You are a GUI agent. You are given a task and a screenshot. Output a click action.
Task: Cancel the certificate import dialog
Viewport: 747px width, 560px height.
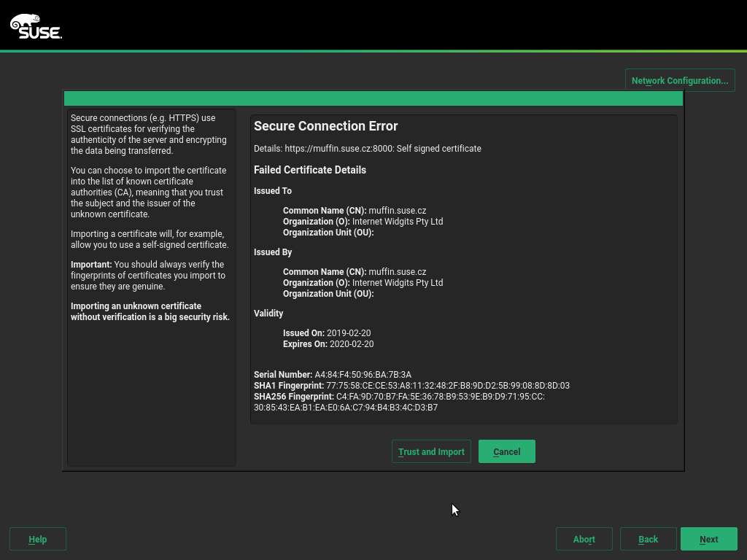point(506,451)
